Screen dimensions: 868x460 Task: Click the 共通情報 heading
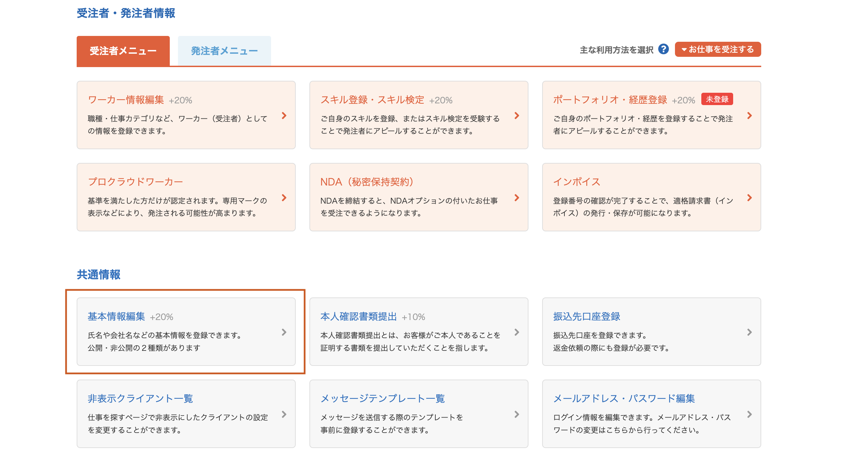click(99, 275)
